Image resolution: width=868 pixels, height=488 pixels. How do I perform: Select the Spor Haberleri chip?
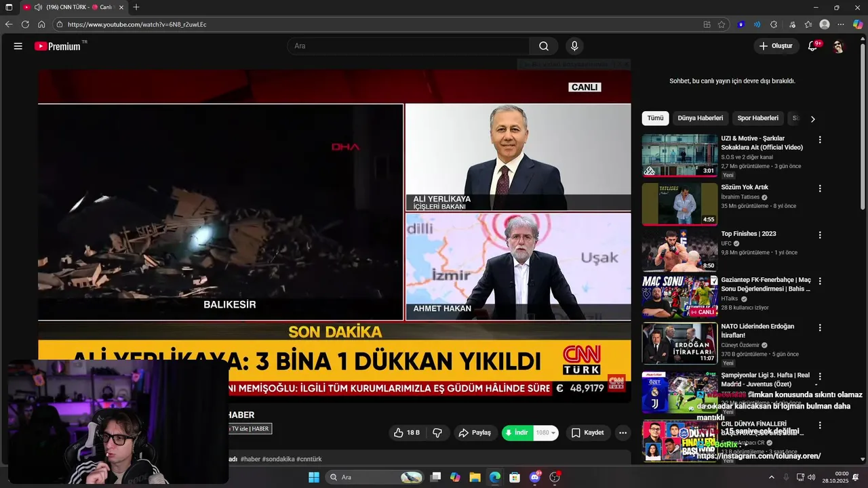(758, 118)
